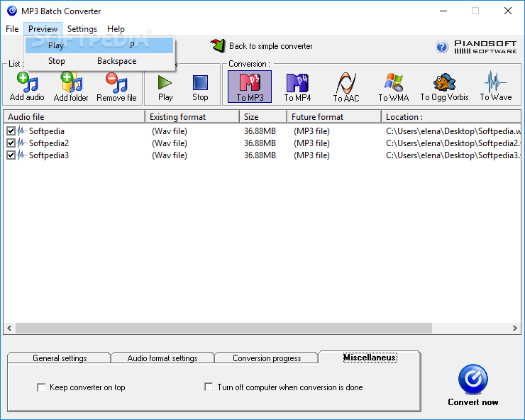525x420 pixels.
Task: Click Softpedia3 row's (MP3 file) future format
Action: [x=311, y=155]
